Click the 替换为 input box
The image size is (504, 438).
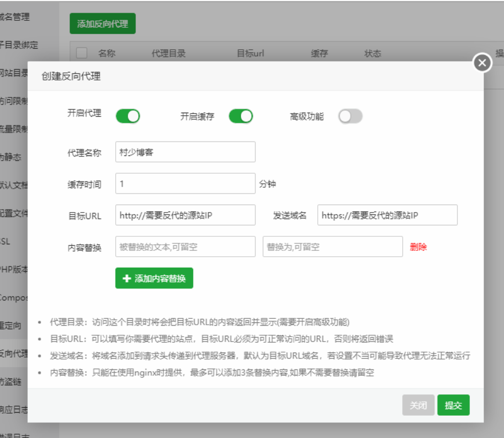(x=332, y=247)
